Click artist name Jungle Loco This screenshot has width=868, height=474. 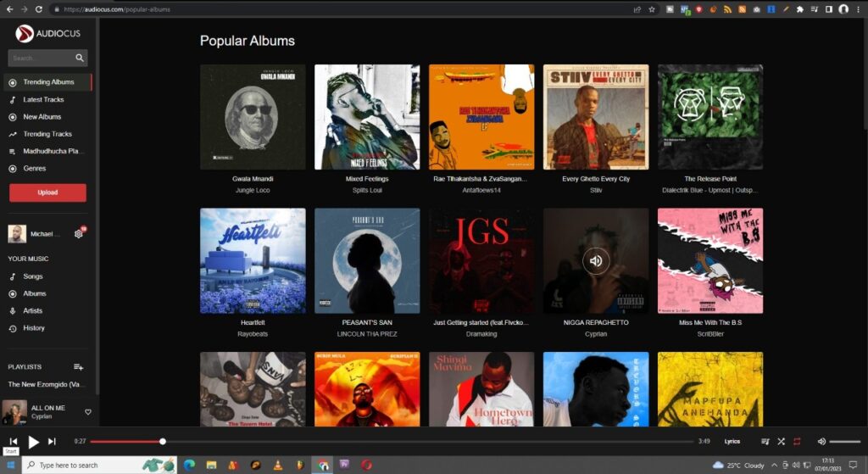pos(253,191)
